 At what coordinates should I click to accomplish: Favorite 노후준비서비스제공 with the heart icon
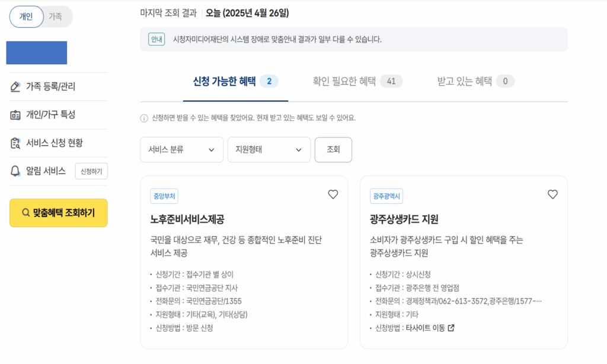click(333, 194)
